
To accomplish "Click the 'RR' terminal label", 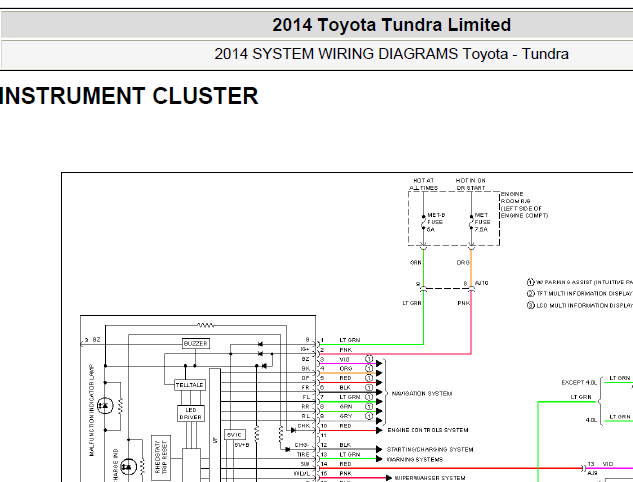I will (306, 407).
